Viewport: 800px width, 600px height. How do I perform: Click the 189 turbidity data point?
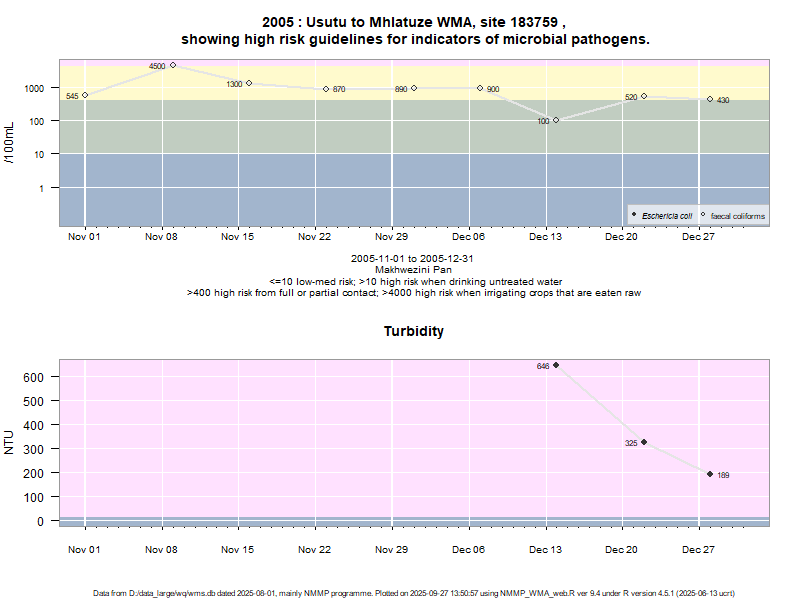point(710,474)
